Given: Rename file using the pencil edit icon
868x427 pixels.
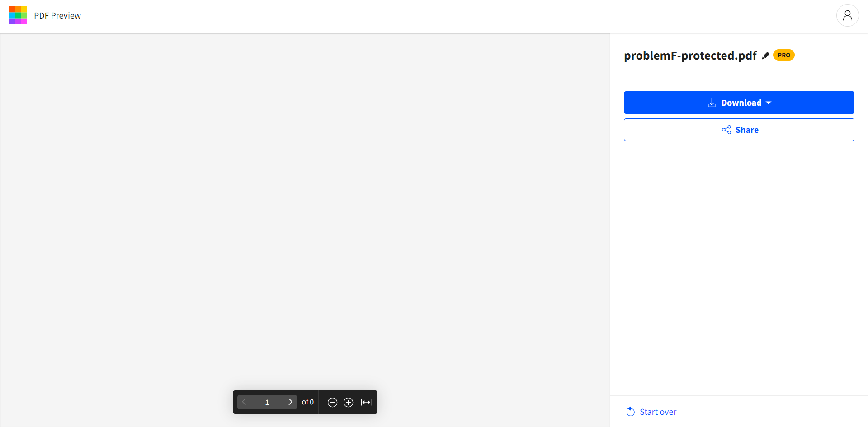Looking at the screenshot, I should 765,56.
